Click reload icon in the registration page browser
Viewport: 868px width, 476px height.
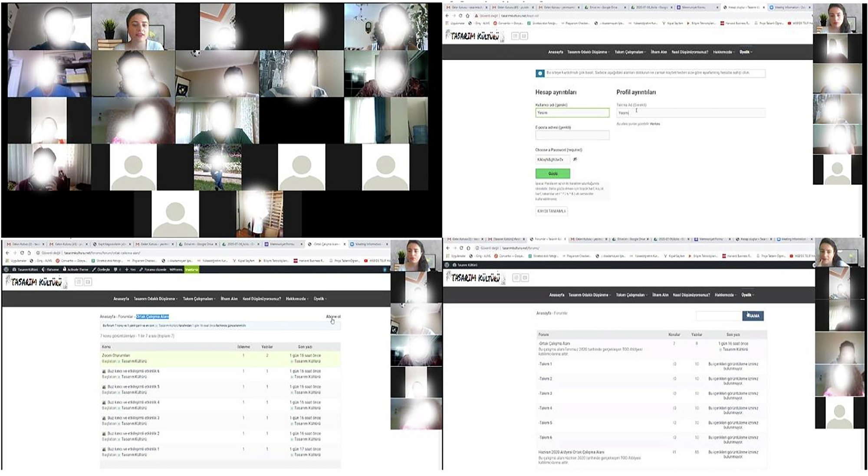click(x=460, y=16)
